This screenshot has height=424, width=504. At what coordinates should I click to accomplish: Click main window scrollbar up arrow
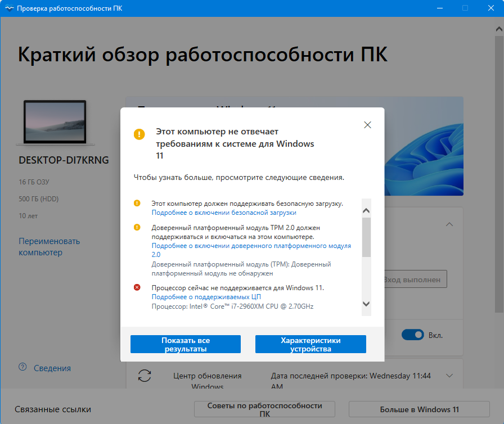tap(499, 29)
